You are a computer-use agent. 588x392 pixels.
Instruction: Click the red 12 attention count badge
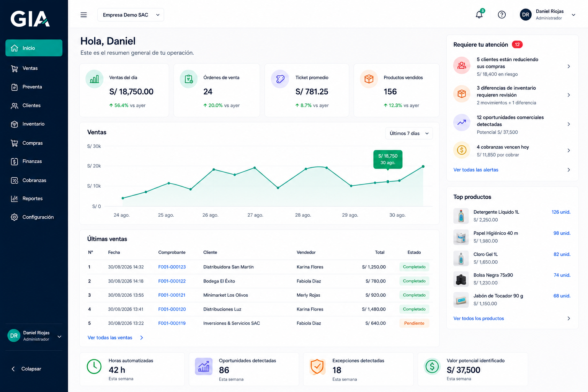tap(517, 44)
